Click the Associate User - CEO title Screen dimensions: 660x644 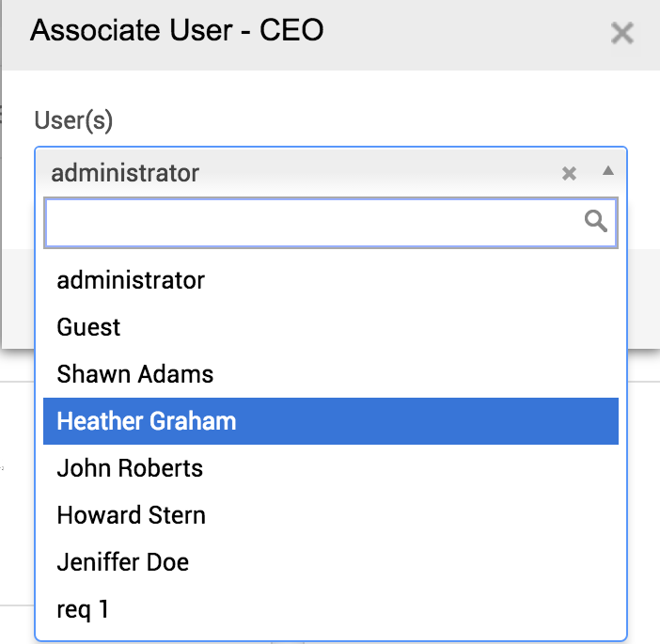click(x=177, y=31)
